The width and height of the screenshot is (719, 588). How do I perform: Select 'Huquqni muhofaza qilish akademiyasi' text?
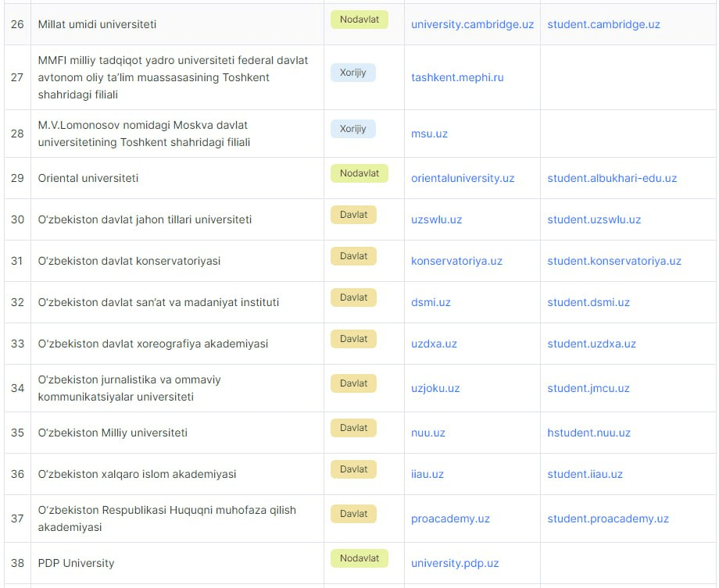[x=167, y=519]
